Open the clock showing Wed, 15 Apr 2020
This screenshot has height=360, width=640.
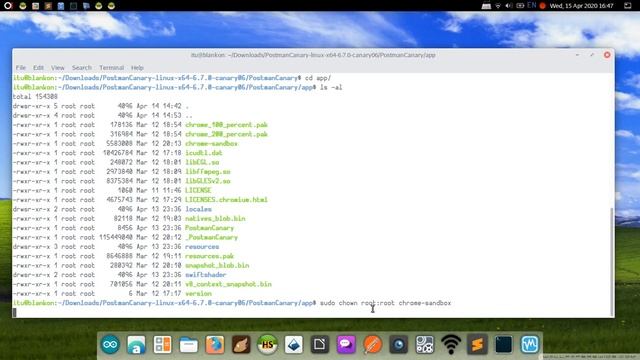pyautogui.click(x=581, y=6)
